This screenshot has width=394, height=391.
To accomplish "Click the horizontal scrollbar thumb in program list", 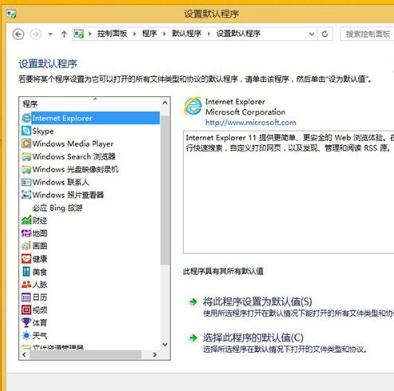I will point(85,355).
